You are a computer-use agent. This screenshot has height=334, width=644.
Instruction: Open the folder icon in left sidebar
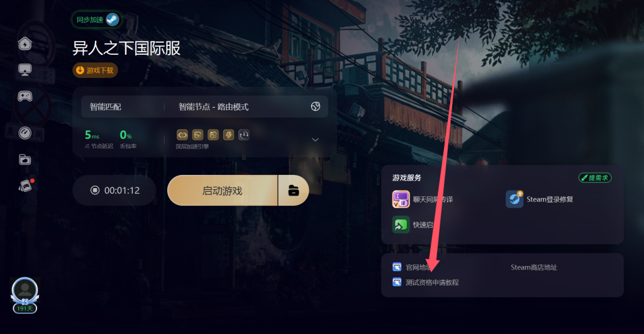25,159
